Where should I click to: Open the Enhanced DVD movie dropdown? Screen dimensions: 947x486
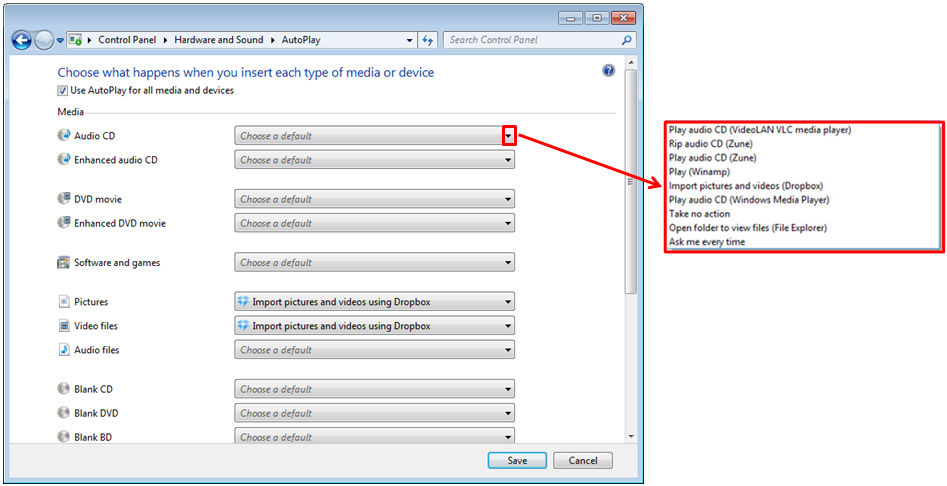(x=374, y=223)
